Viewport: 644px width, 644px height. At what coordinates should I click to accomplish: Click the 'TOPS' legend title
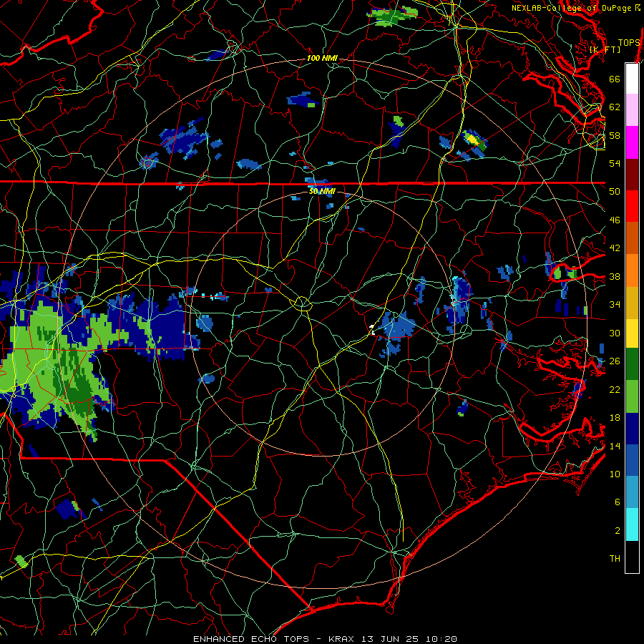(629, 42)
